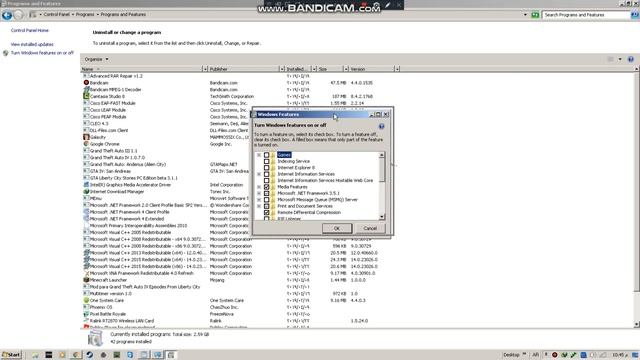This screenshot has height=360, width=640.
Task: Enable Microsoft Message Queue (MSMQ) Server checkbox
Action: pos(267,200)
